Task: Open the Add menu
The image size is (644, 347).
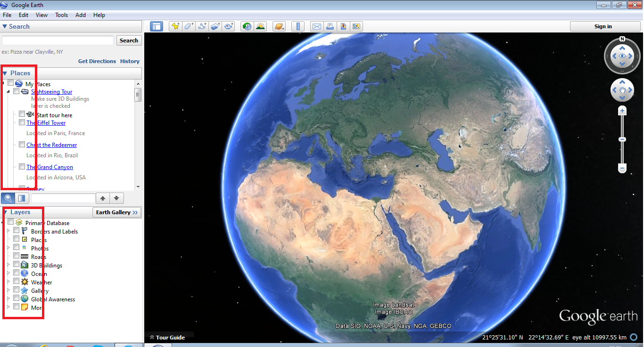Action: tap(81, 15)
